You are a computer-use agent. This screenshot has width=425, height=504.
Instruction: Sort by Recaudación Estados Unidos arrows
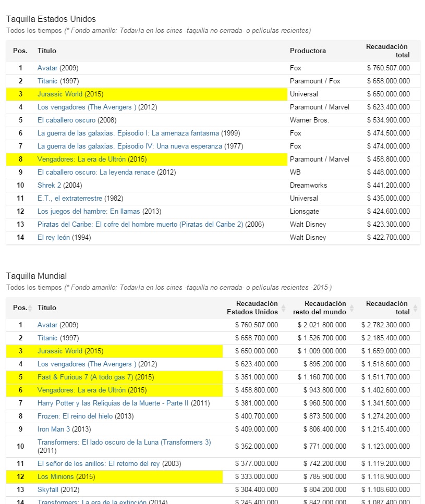(283, 308)
